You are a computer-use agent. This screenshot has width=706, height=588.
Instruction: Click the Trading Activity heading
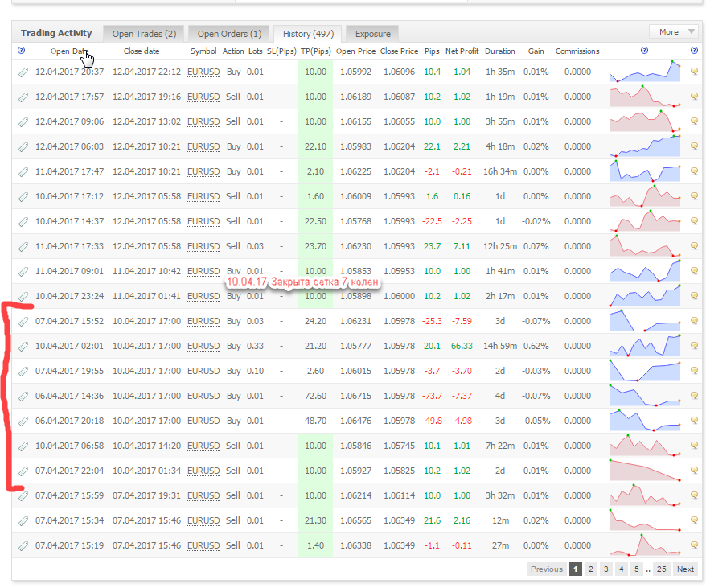(56, 33)
